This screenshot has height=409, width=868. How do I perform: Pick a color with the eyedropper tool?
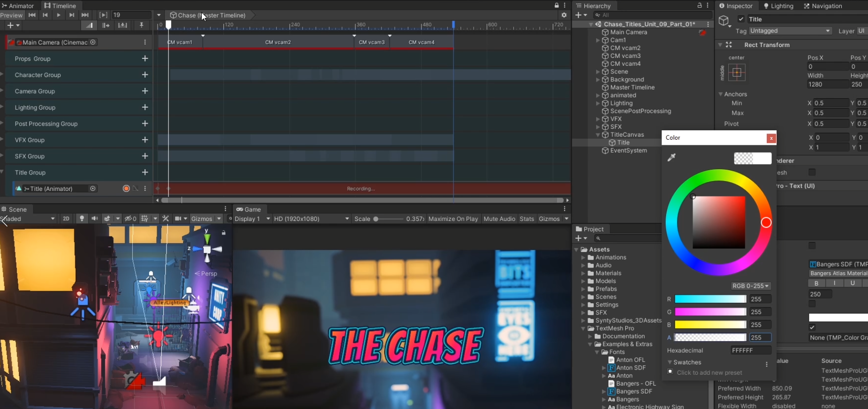671,157
